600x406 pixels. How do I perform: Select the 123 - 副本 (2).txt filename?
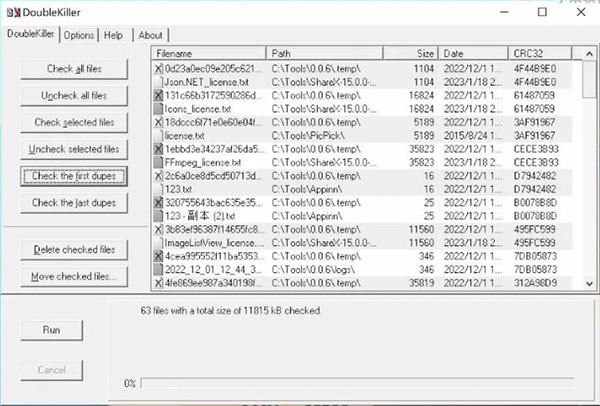(200, 216)
